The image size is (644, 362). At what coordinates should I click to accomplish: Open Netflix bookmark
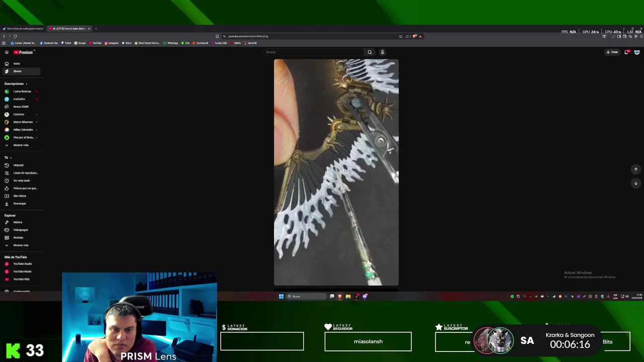tap(236, 43)
